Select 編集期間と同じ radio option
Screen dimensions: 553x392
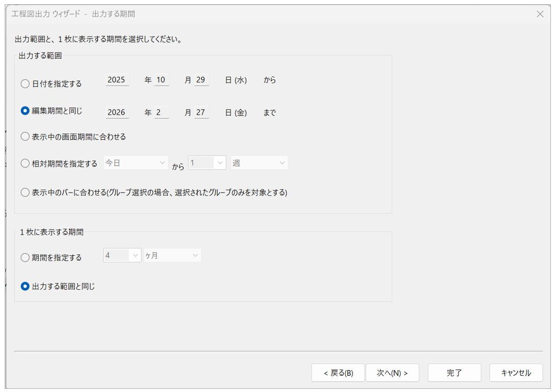[x=25, y=111]
